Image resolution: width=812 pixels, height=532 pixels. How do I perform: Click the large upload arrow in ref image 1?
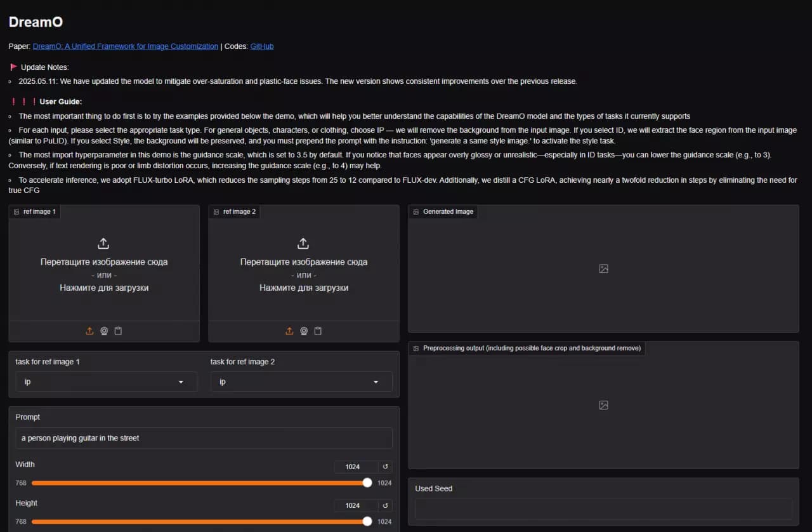pyautogui.click(x=103, y=244)
